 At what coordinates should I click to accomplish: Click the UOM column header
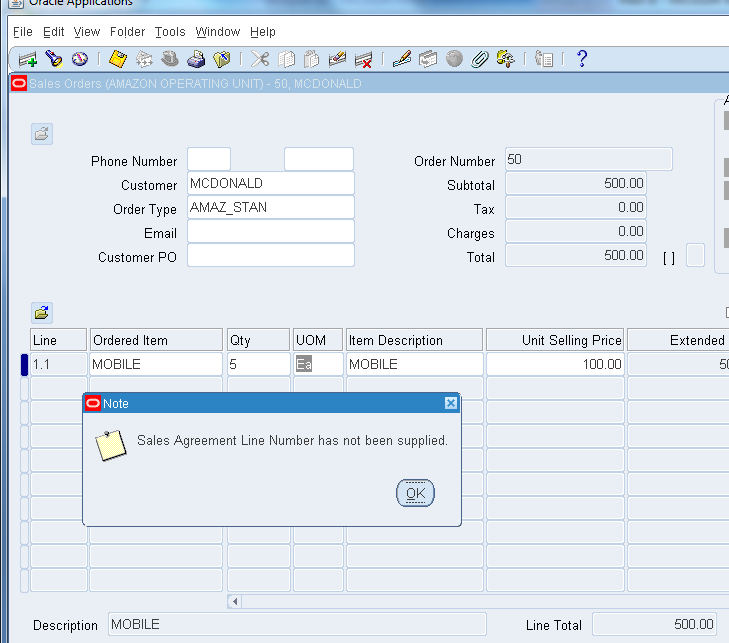click(318, 340)
